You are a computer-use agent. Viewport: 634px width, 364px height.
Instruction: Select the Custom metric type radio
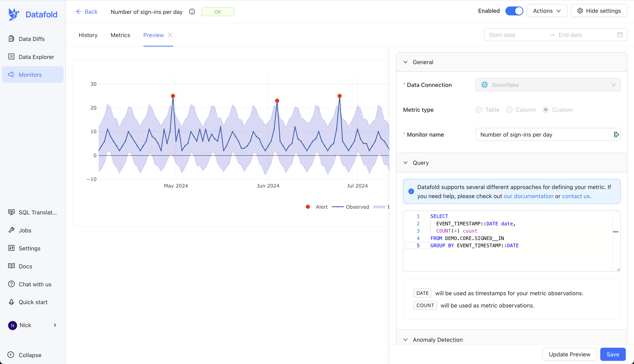tap(546, 110)
